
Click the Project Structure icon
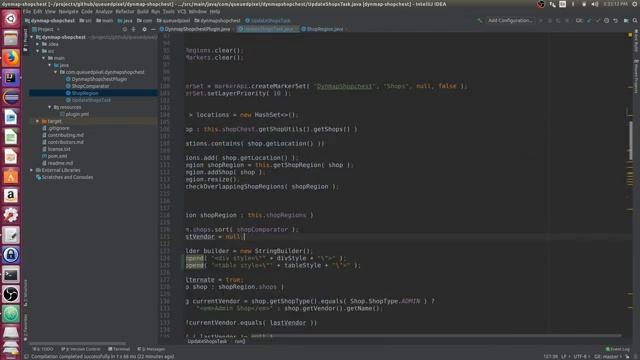tap(626, 20)
